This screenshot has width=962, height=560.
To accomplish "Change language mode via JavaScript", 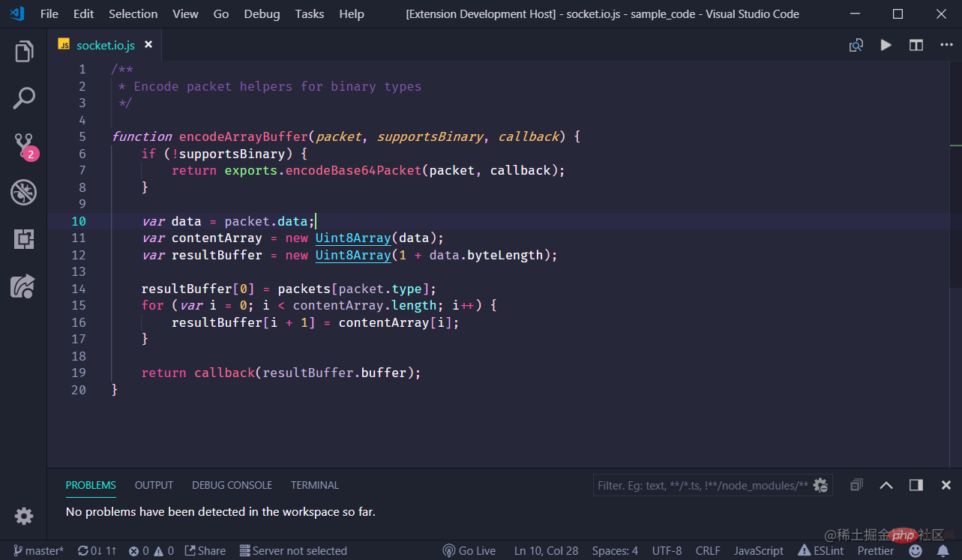I will click(x=758, y=551).
